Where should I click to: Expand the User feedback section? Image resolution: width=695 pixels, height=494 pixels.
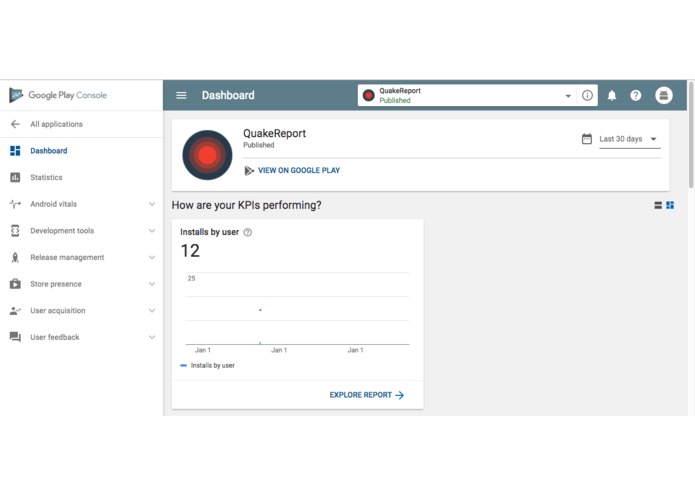[152, 337]
